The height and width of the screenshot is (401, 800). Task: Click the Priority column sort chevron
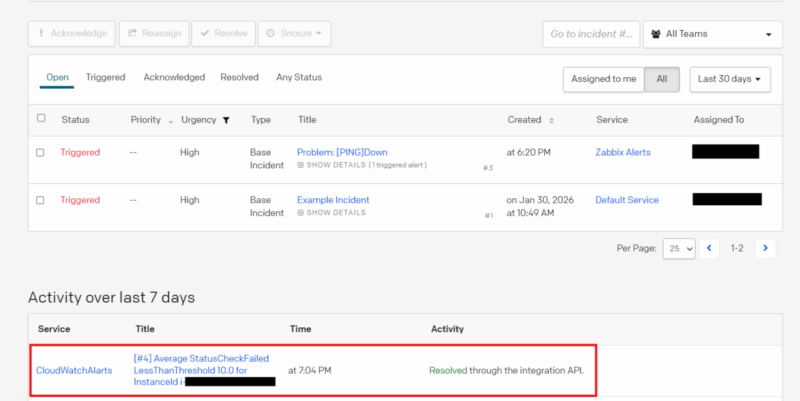pyautogui.click(x=170, y=120)
